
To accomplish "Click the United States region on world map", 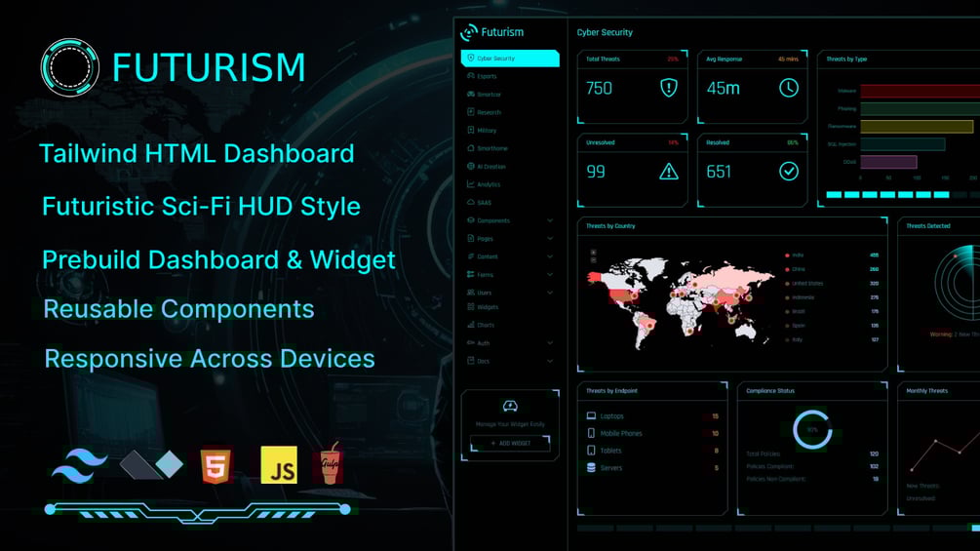I will tap(621, 296).
